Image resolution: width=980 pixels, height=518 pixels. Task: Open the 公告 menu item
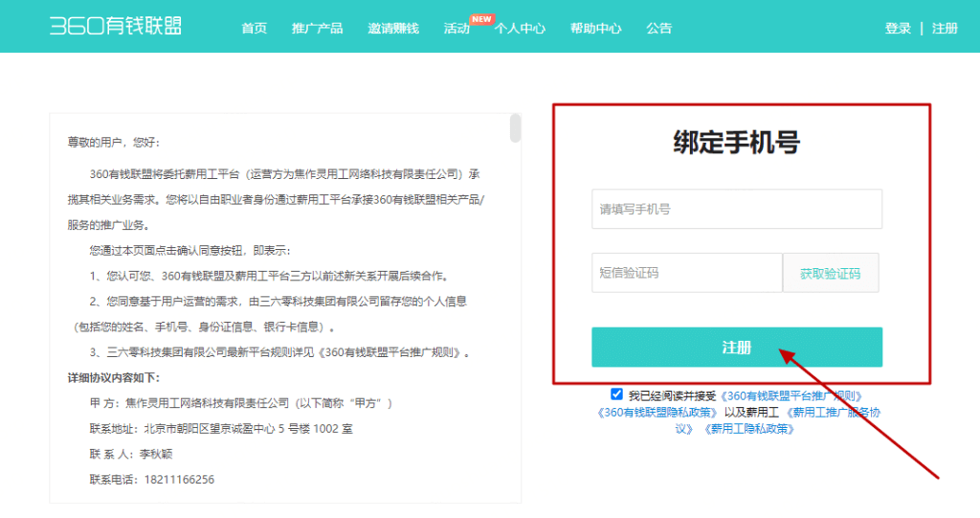658,28
